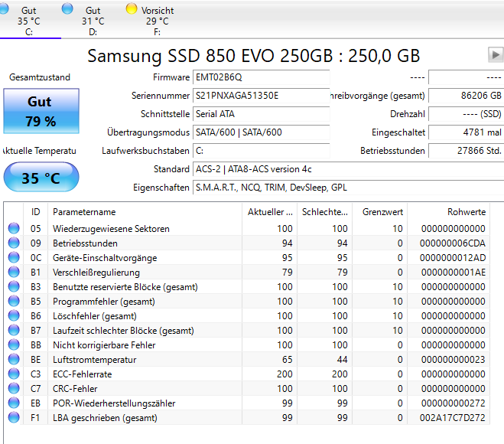Click the Betriebsstunden value 27866 Std.
This screenshot has width=504, height=444.
pos(466,151)
